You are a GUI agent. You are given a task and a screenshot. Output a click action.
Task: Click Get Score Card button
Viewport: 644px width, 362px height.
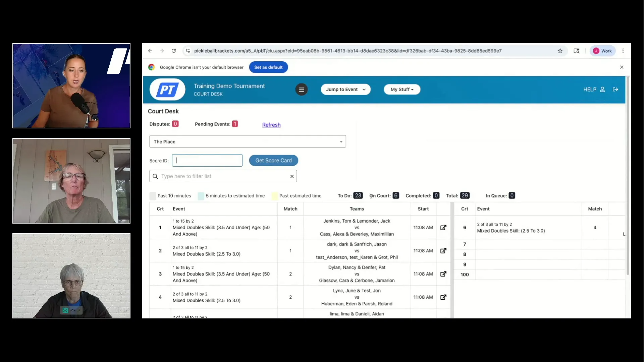pos(273,161)
